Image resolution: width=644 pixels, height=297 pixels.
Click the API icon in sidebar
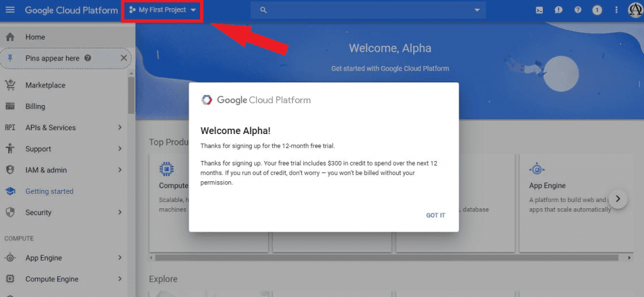10,127
